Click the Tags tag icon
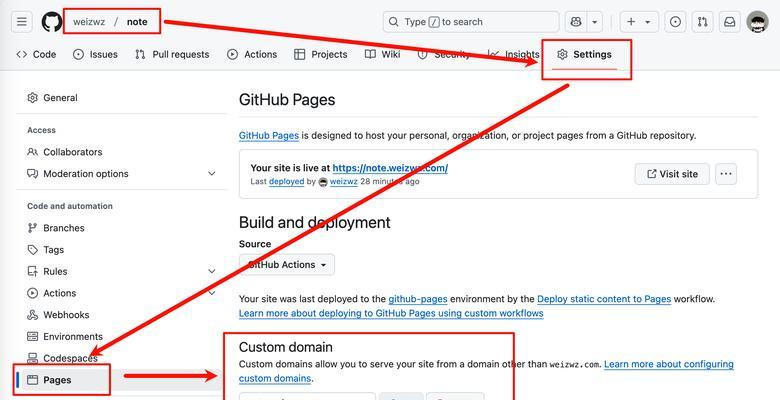 33,250
